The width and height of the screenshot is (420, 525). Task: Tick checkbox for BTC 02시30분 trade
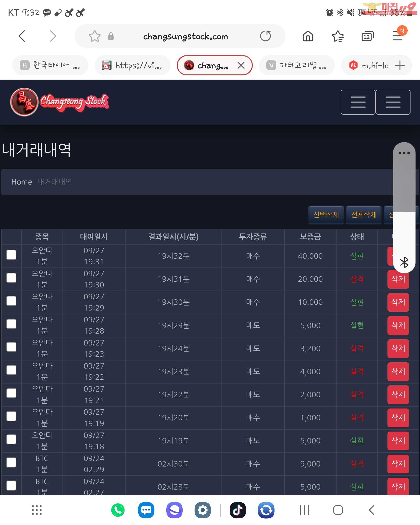tap(11, 462)
